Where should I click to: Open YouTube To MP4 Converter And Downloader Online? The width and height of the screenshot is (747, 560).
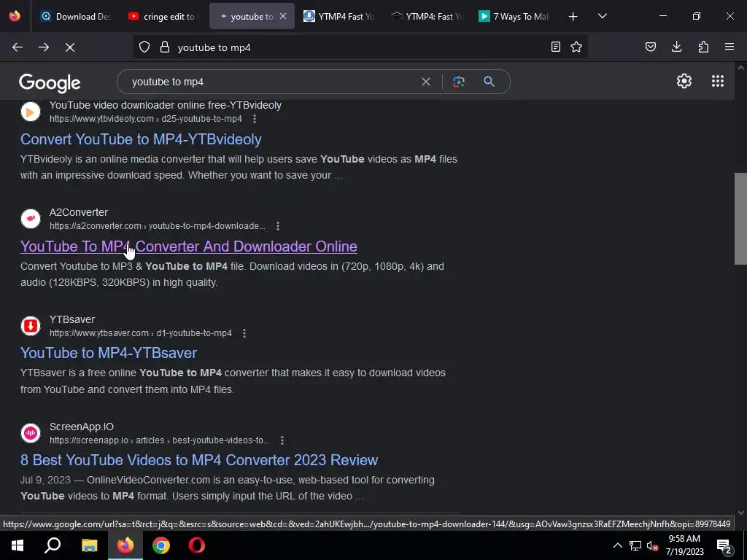tap(189, 246)
